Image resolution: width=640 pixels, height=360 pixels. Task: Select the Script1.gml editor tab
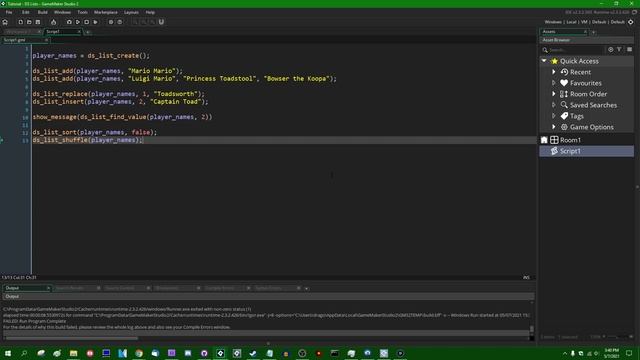click(24, 40)
